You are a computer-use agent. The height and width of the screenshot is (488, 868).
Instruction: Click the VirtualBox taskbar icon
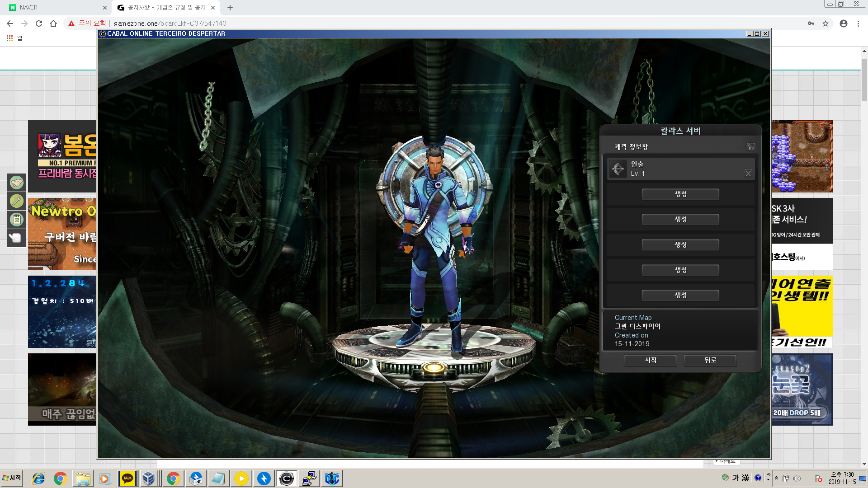[x=148, y=478]
